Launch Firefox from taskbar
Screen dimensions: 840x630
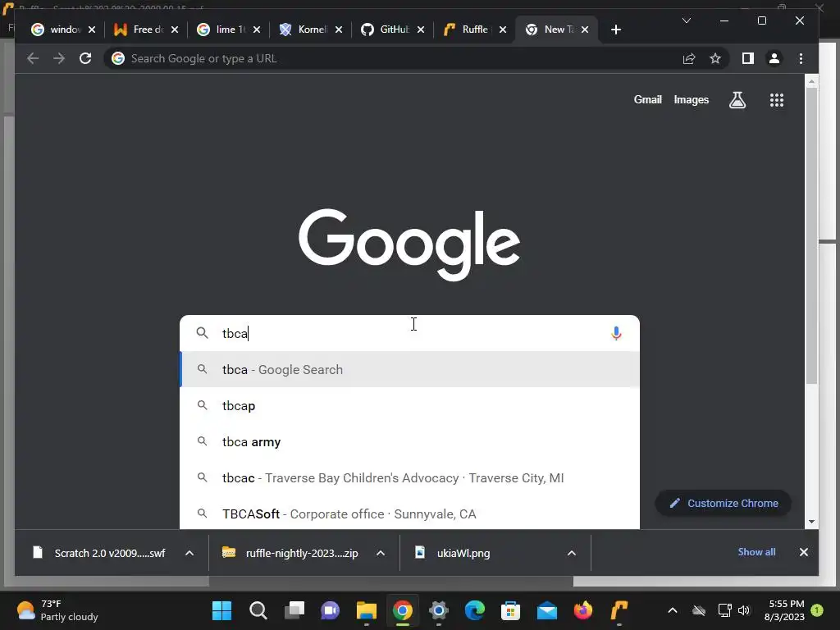point(583,610)
